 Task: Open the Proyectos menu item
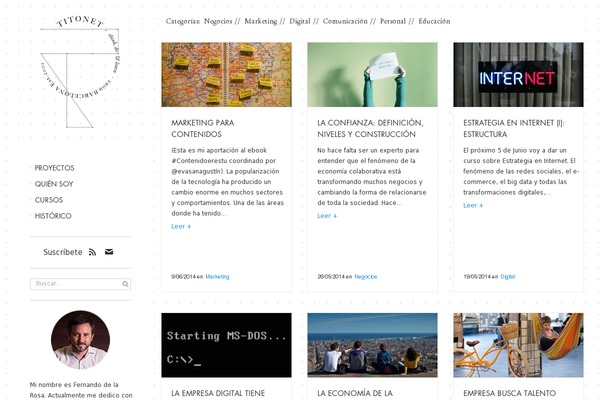(x=54, y=168)
